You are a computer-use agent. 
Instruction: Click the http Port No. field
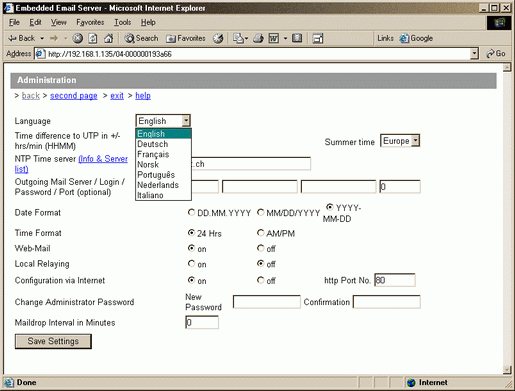tap(395, 280)
